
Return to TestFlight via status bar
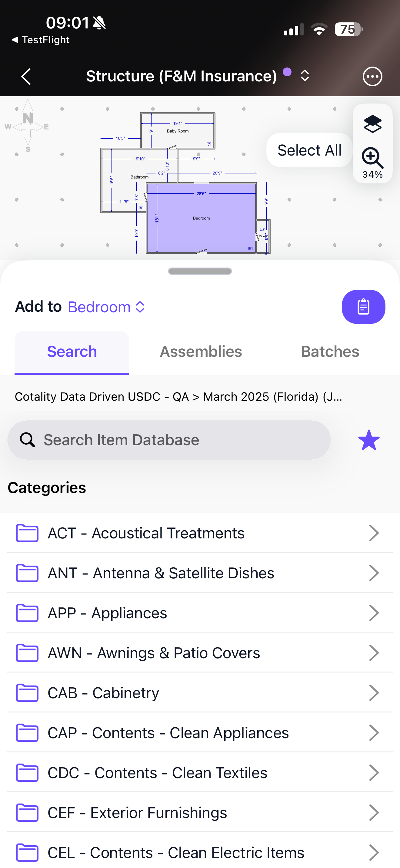41,40
